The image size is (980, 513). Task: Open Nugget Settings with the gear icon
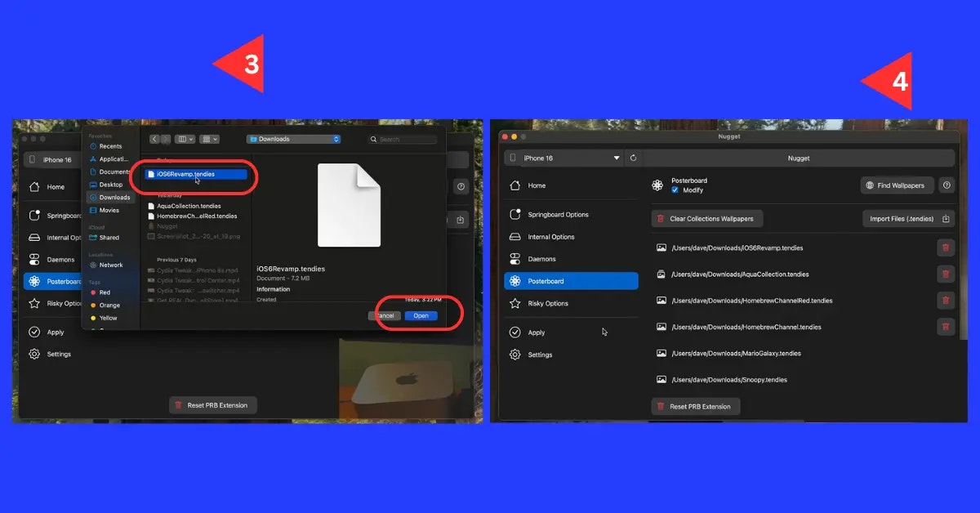(x=515, y=355)
